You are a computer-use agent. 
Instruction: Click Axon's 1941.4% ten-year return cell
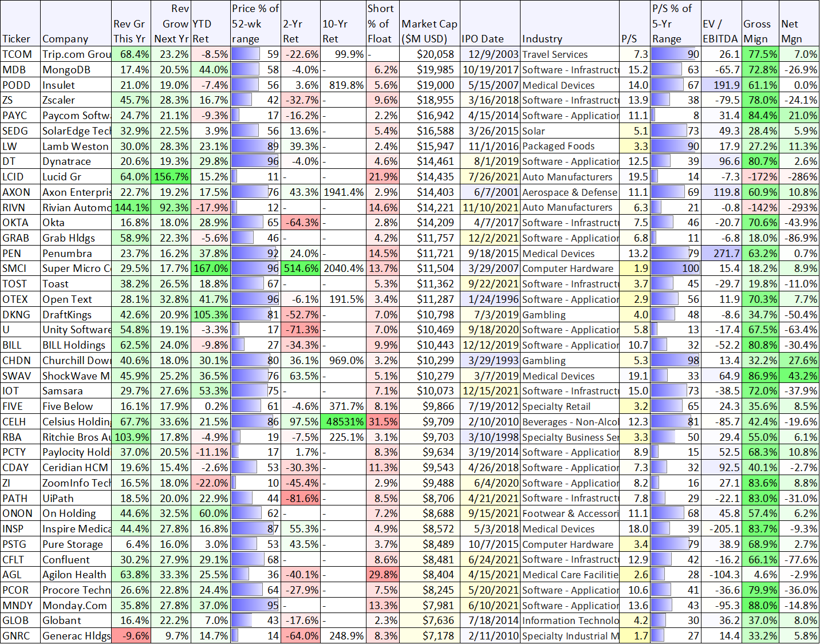[343, 192]
